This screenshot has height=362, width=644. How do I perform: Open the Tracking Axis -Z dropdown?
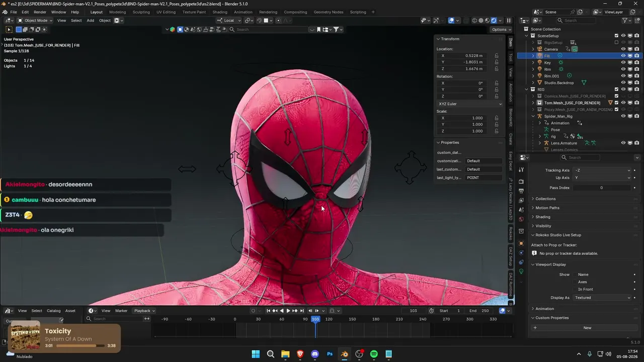(602, 170)
